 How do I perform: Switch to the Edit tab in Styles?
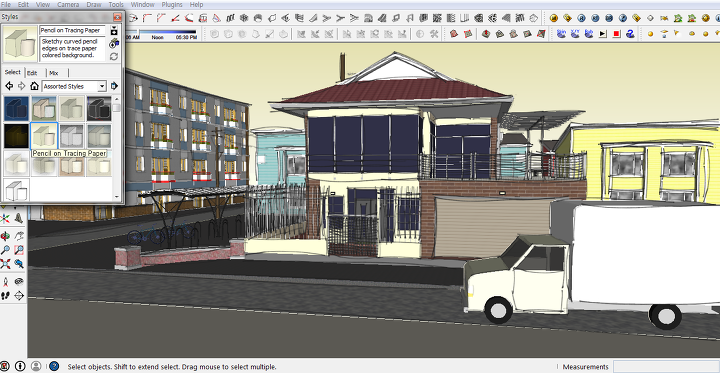32,73
